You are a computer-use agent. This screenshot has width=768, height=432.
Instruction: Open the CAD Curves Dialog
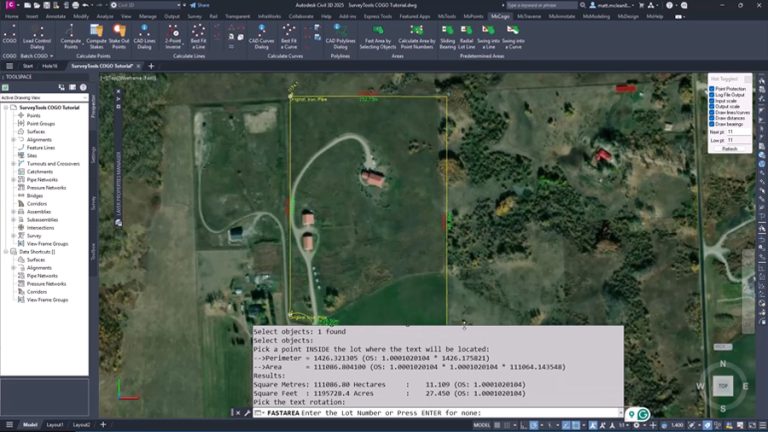[x=260, y=37]
